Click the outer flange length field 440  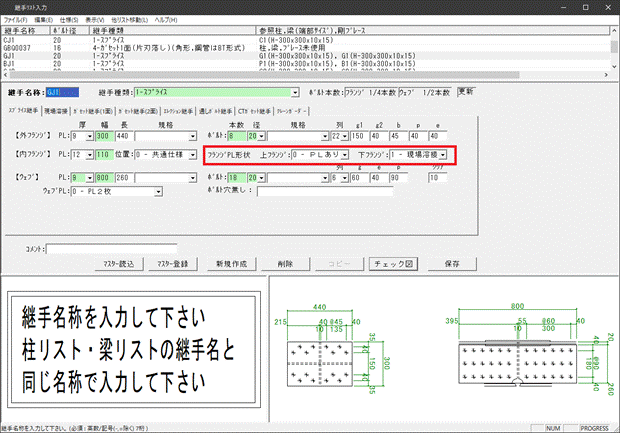(124, 136)
